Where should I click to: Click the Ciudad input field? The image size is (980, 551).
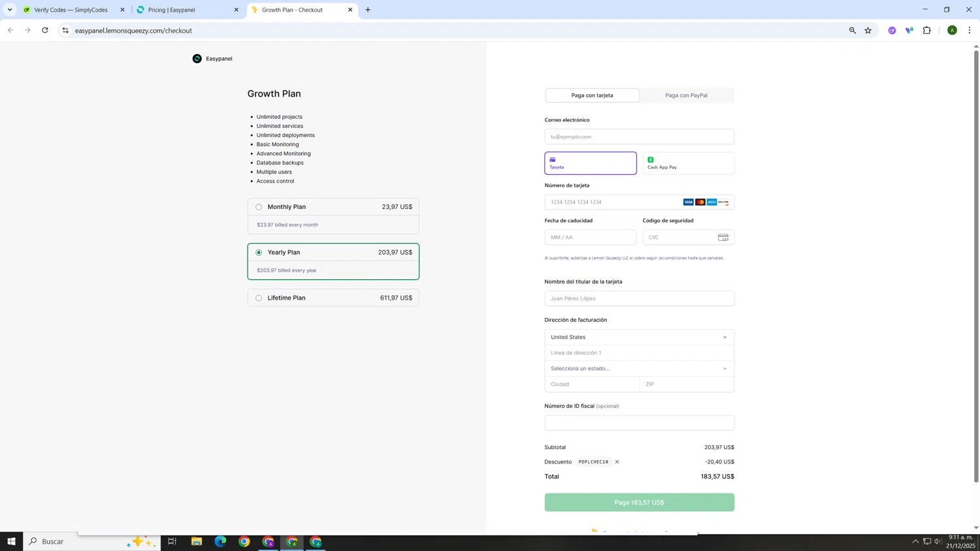click(x=592, y=384)
